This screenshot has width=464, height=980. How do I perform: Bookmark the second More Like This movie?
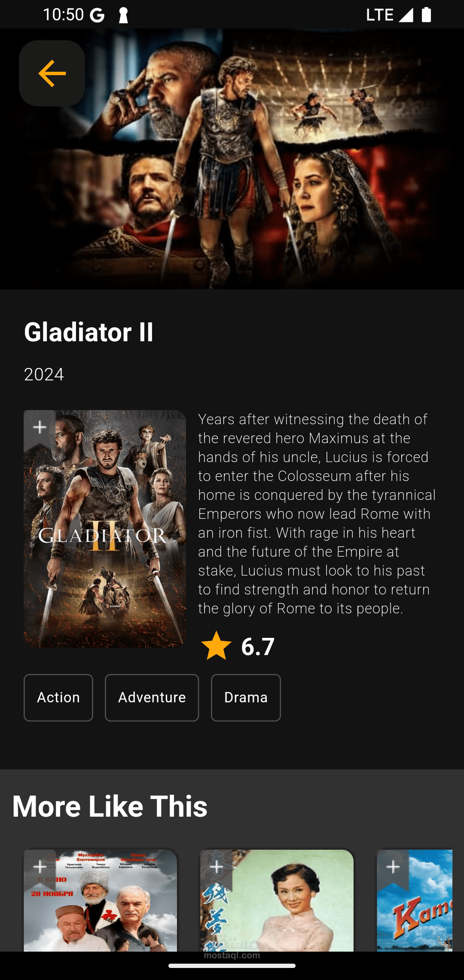point(217,867)
